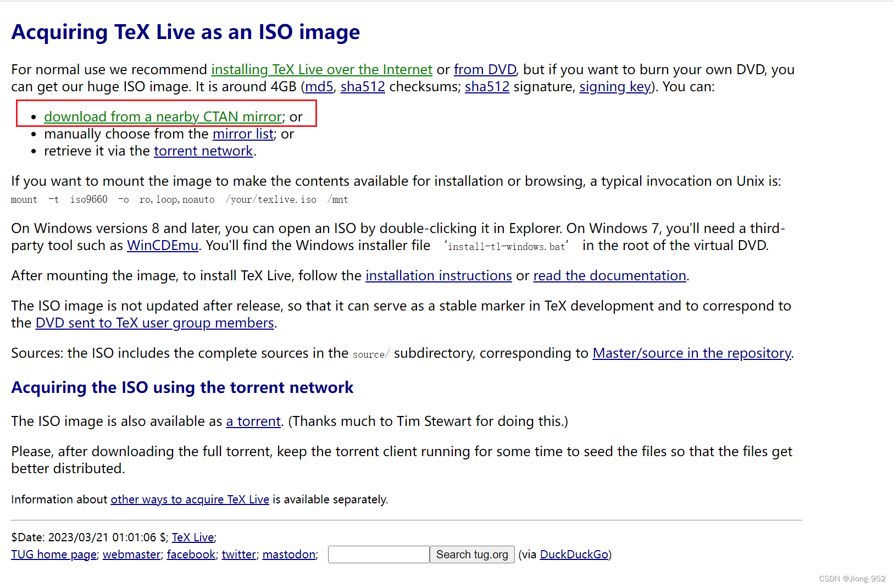Screen dimensions: 894x588
Task: Click the webmaster link
Action: 131,554
